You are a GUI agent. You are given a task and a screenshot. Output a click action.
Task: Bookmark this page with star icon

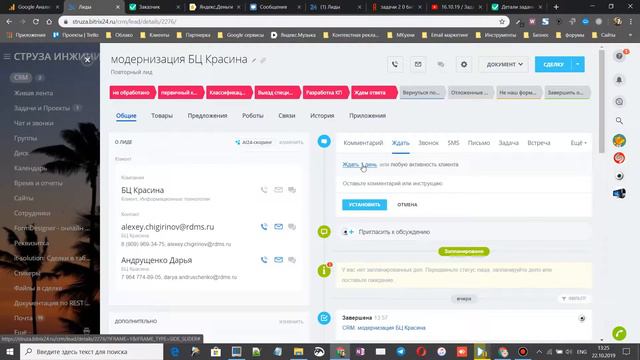point(502,21)
